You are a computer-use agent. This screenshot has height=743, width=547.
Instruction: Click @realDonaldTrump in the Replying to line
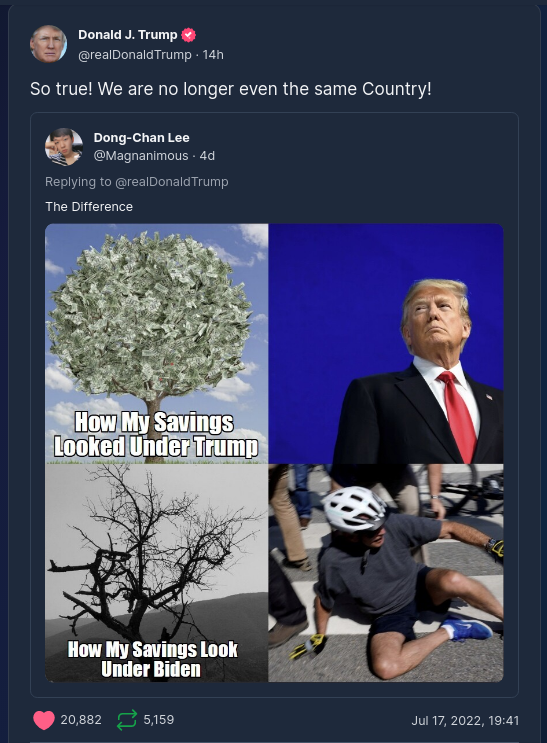click(172, 182)
